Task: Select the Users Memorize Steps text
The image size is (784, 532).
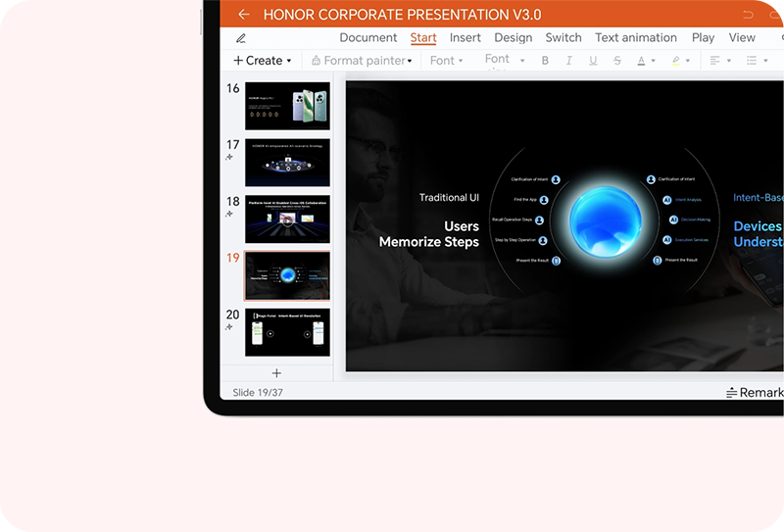Action: tap(429, 234)
